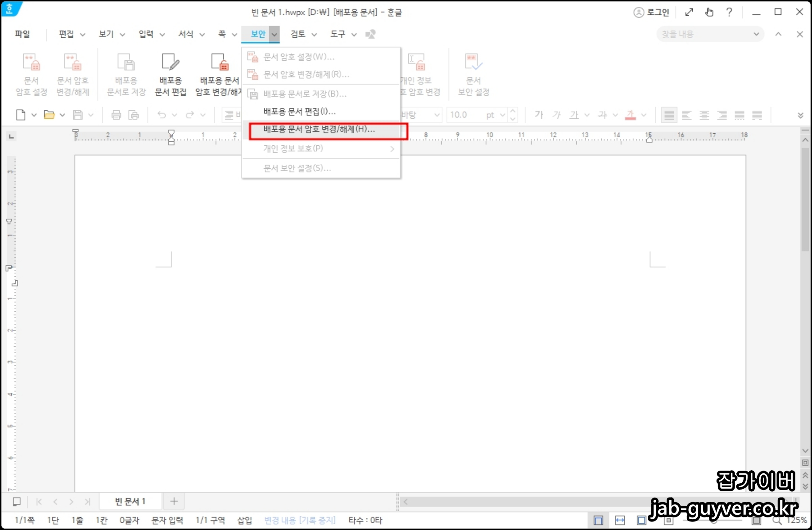Click the full screen expand arrows icon
Screen dimensions: 812x530
tap(689, 12)
